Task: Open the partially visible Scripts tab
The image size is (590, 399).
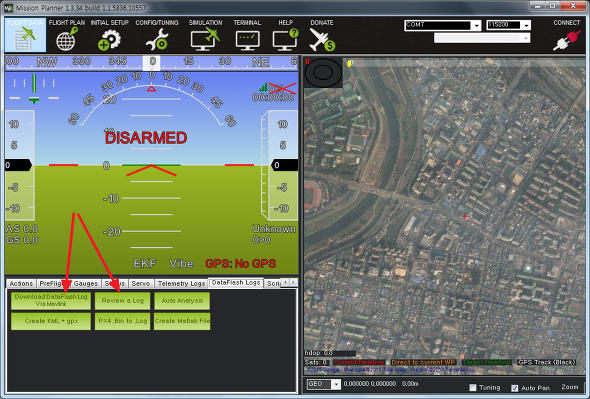Action: pos(273,283)
